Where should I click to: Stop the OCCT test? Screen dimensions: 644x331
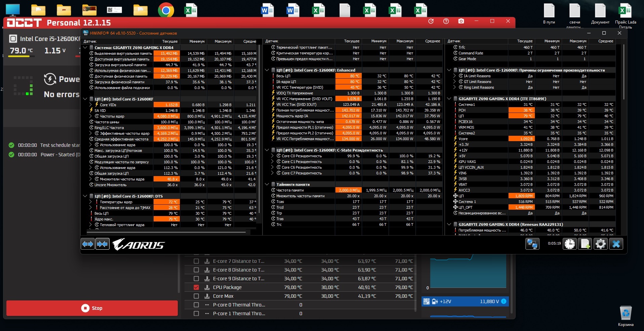tap(92, 308)
